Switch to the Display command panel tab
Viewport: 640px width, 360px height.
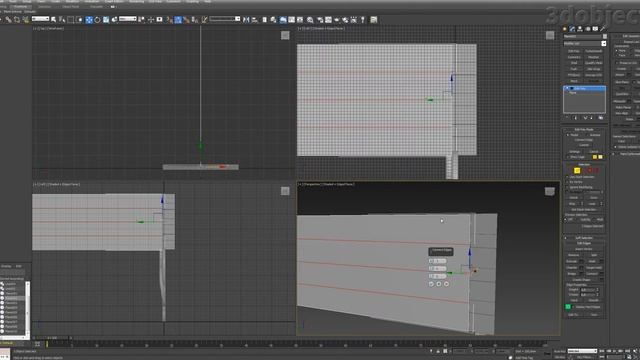tap(595, 29)
